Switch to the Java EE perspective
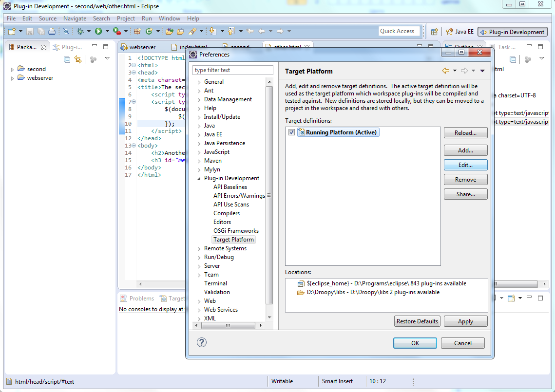The height and width of the screenshot is (392, 555). coord(460,32)
